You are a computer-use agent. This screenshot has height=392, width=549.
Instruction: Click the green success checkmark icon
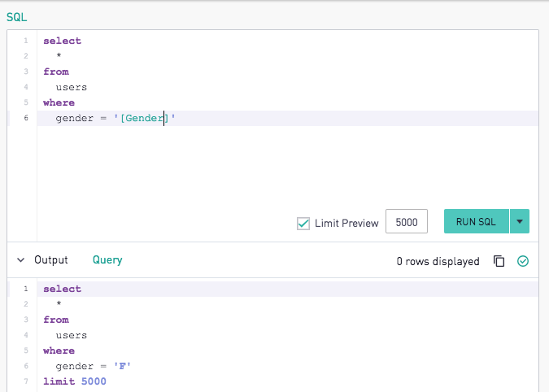[x=523, y=261]
